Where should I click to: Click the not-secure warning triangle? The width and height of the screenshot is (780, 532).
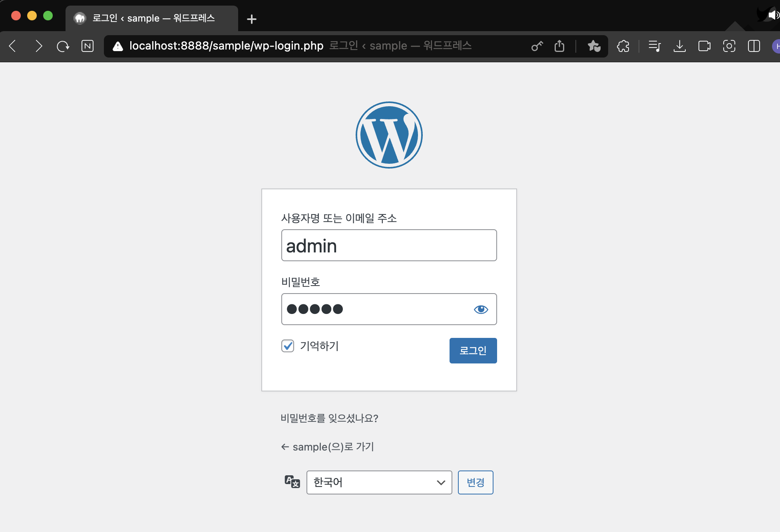pos(118,46)
